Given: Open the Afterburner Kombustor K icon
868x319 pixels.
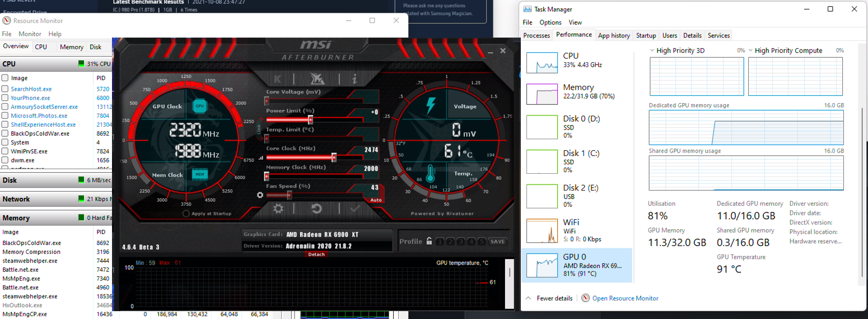Looking at the screenshot, I should click(278, 78).
